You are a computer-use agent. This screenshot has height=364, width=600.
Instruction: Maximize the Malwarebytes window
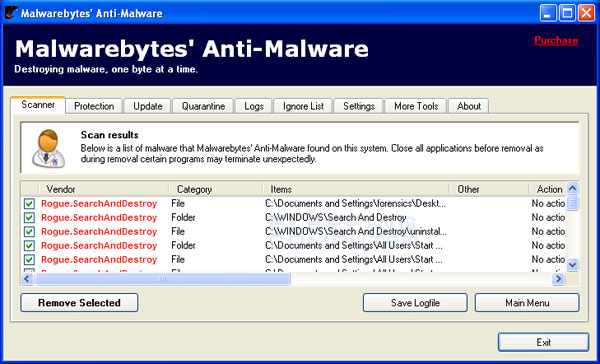click(567, 13)
